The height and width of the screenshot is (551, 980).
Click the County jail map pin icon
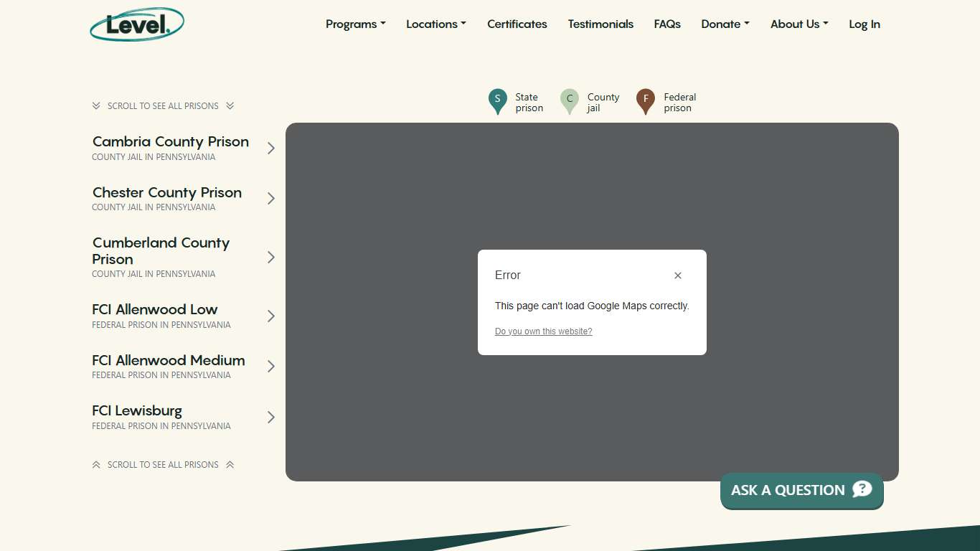click(570, 101)
